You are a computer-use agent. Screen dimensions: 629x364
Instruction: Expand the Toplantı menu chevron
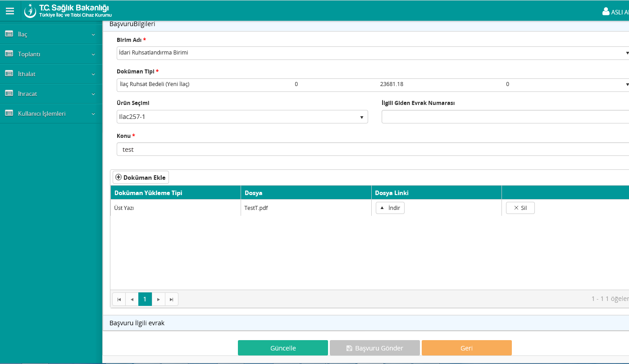[93, 55]
